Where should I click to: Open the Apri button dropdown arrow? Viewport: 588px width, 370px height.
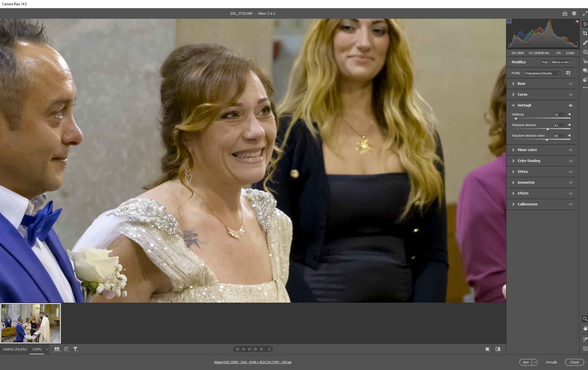pyautogui.click(x=535, y=362)
